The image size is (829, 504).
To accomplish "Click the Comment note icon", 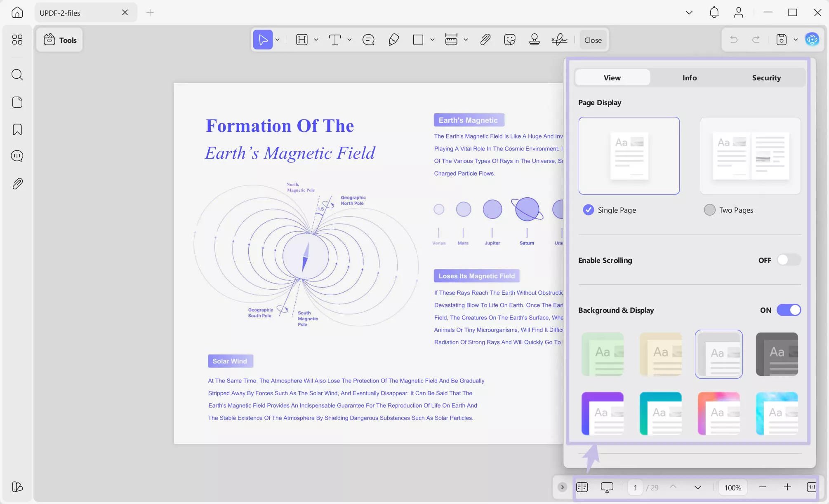I will [368, 40].
